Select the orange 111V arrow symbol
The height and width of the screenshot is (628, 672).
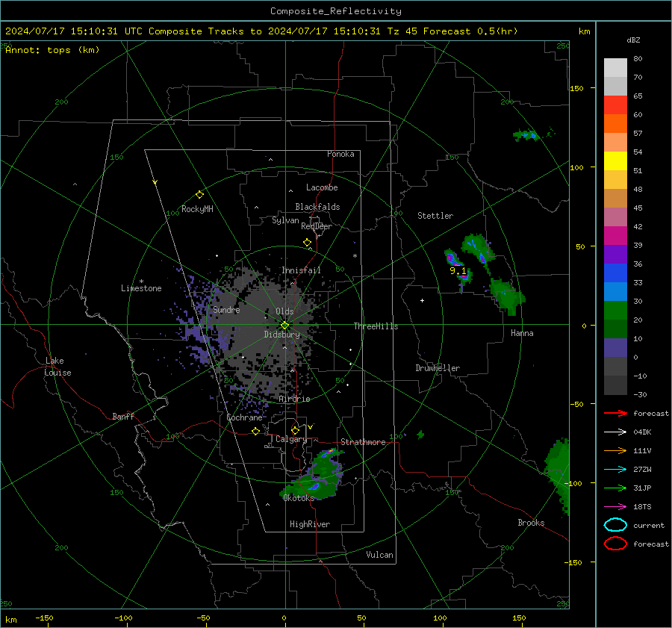[615, 450]
